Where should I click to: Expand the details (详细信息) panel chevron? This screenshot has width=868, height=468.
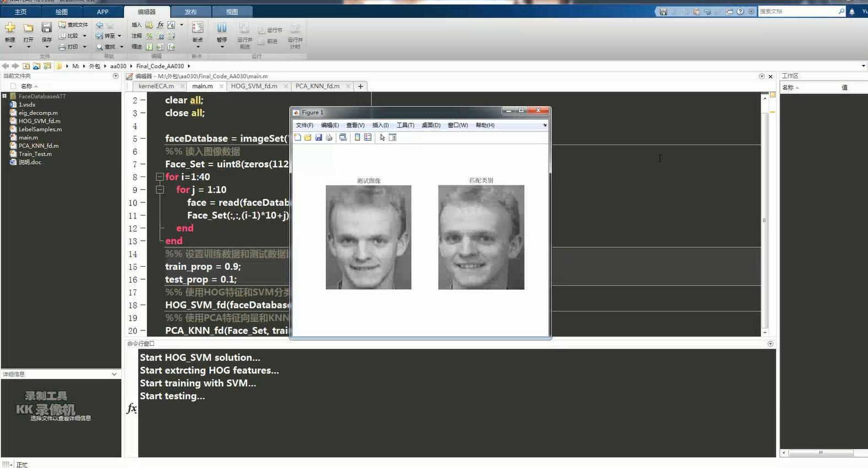[114, 374]
